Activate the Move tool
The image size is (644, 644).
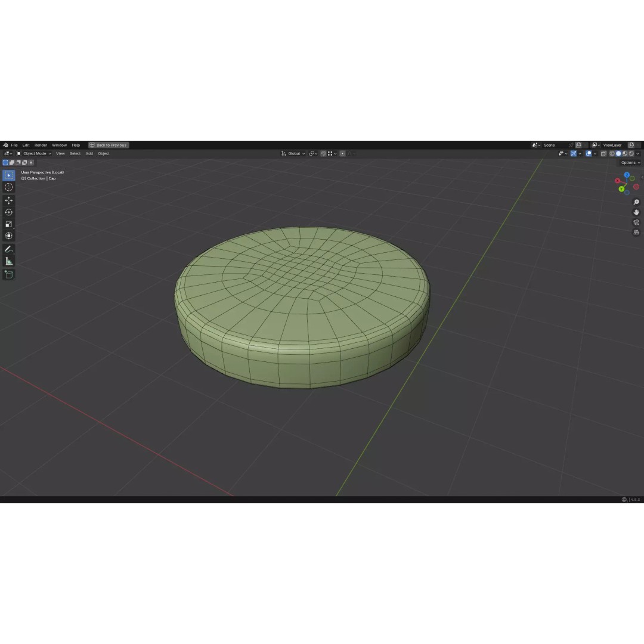click(8, 200)
